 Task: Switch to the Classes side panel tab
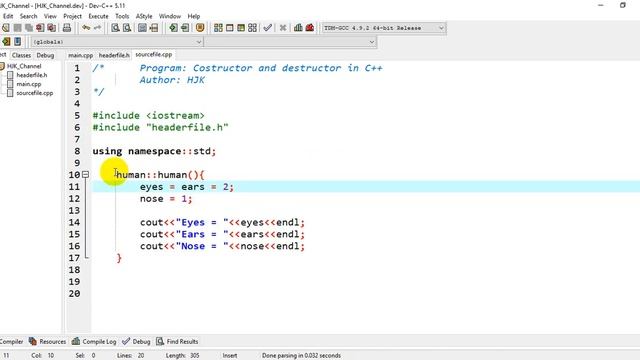(21, 55)
